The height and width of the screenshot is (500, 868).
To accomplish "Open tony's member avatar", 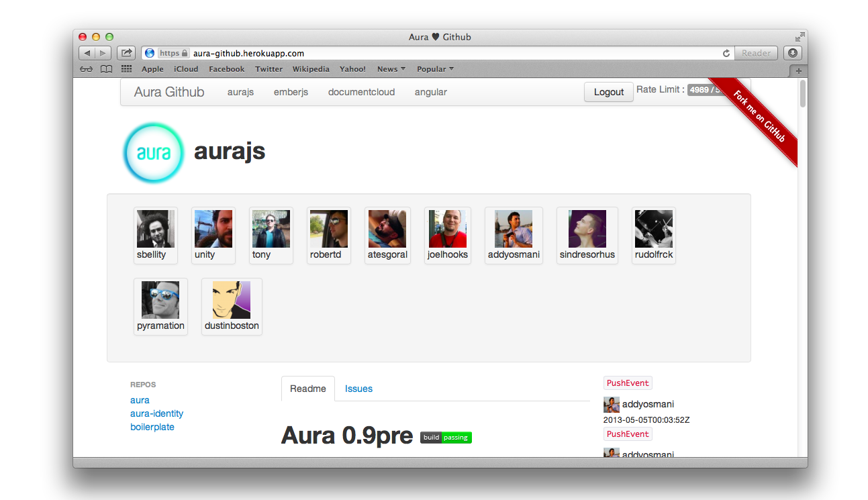I will tap(271, 229).
